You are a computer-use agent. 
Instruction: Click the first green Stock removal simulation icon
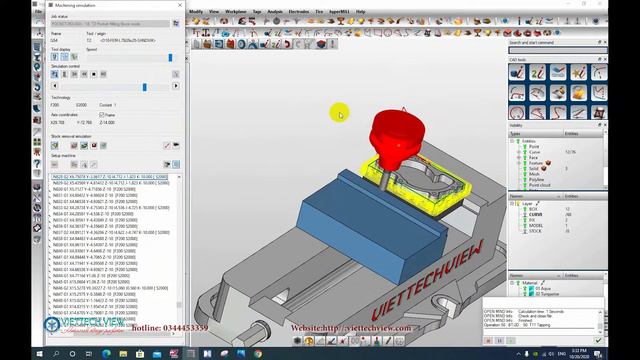(x=55, y=145)
